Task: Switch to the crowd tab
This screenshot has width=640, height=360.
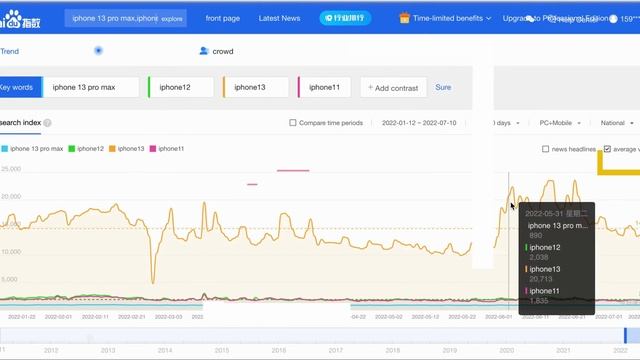Action: (216, 51)
